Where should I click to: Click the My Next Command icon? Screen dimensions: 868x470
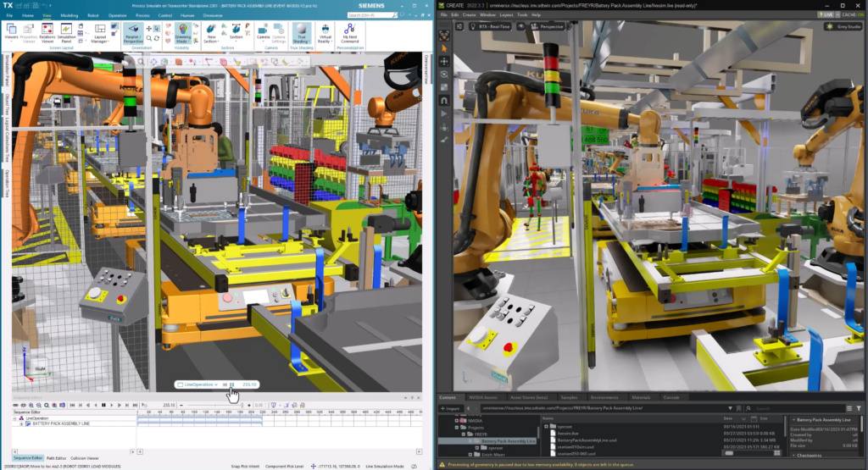click(x=349, y=32)
